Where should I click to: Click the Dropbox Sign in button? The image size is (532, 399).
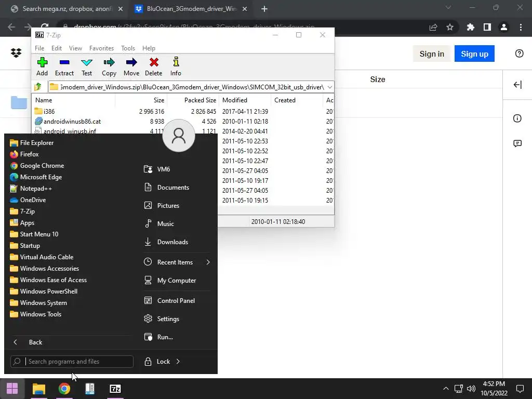coord(432,54)
